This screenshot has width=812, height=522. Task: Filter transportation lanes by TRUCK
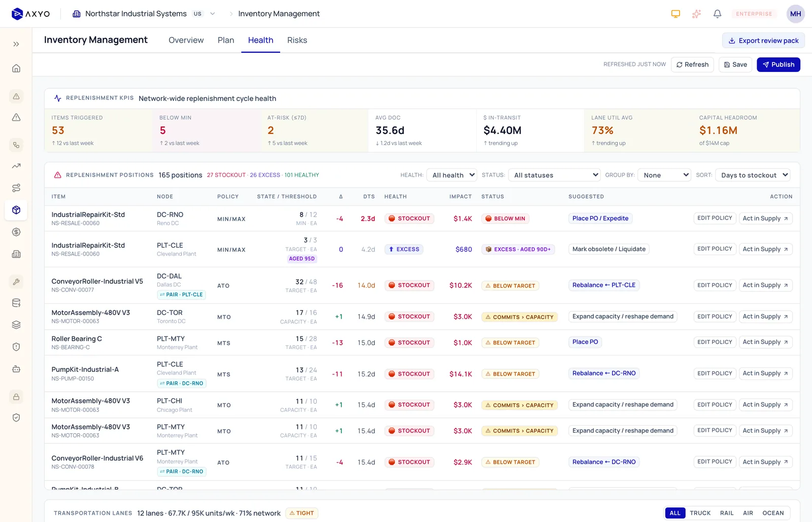click(x=700, y=513)
